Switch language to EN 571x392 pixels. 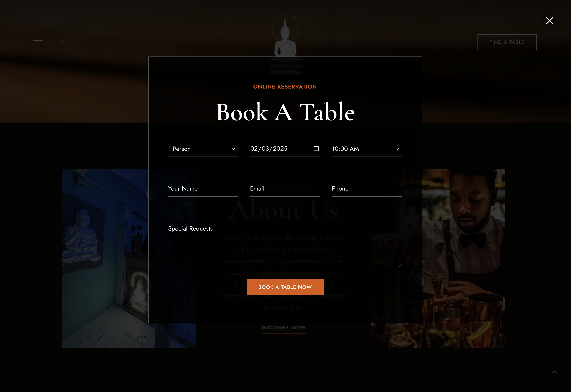tap(63, 42)
